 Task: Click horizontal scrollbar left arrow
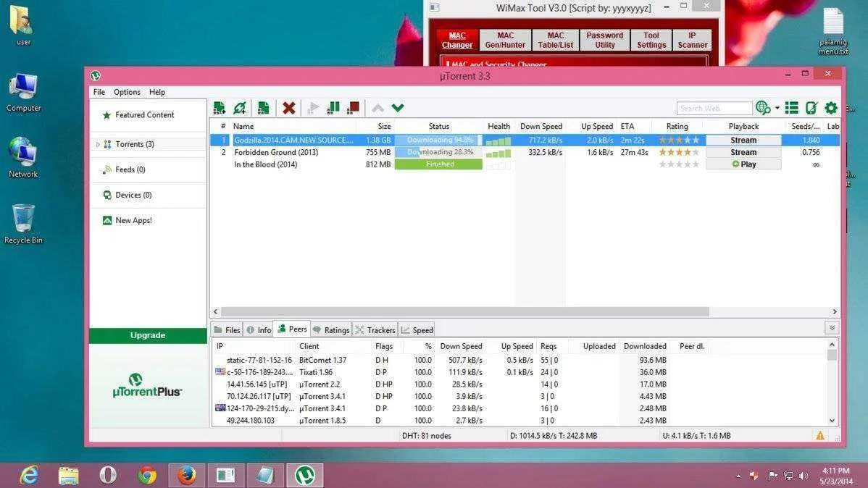[215, 312]
